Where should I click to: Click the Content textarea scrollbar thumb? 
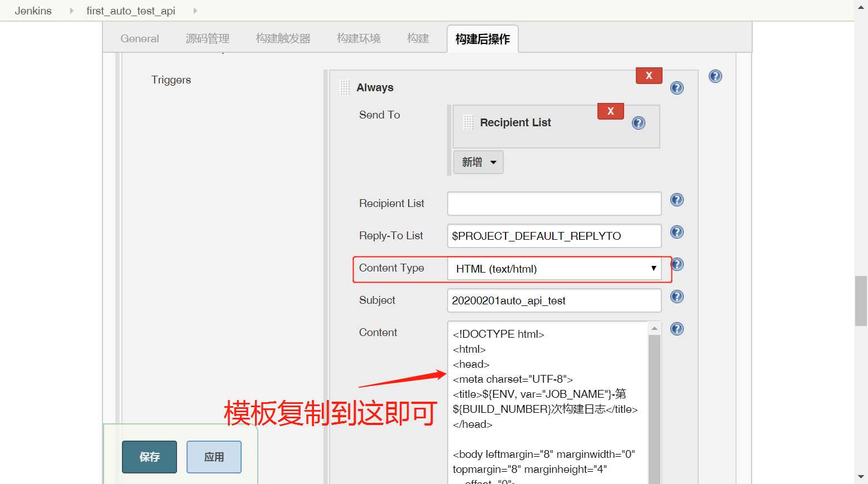(655, 409)
